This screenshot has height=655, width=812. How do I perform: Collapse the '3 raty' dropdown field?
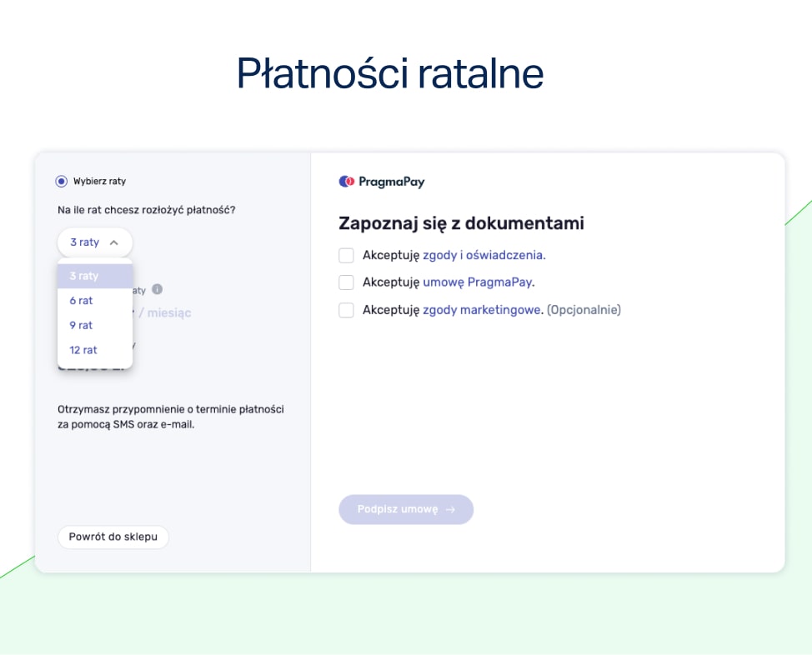point(94,242)
